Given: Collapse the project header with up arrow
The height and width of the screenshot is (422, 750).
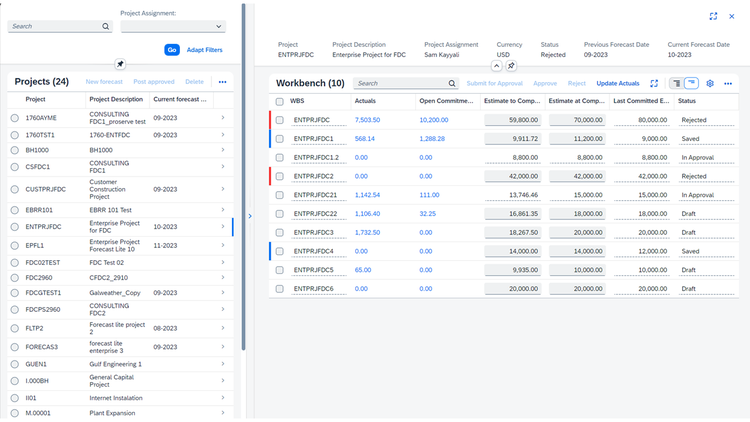Looking at the screenshot, I should tap(496, 66).
